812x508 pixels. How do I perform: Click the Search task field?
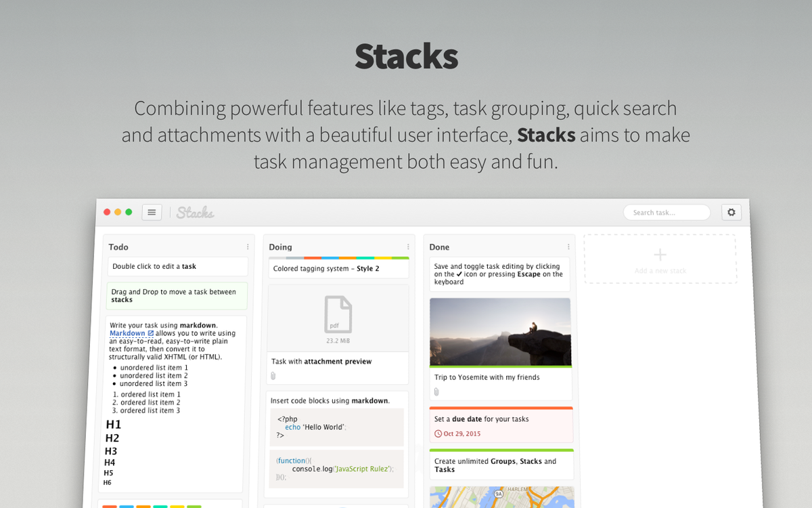(667, 212)
